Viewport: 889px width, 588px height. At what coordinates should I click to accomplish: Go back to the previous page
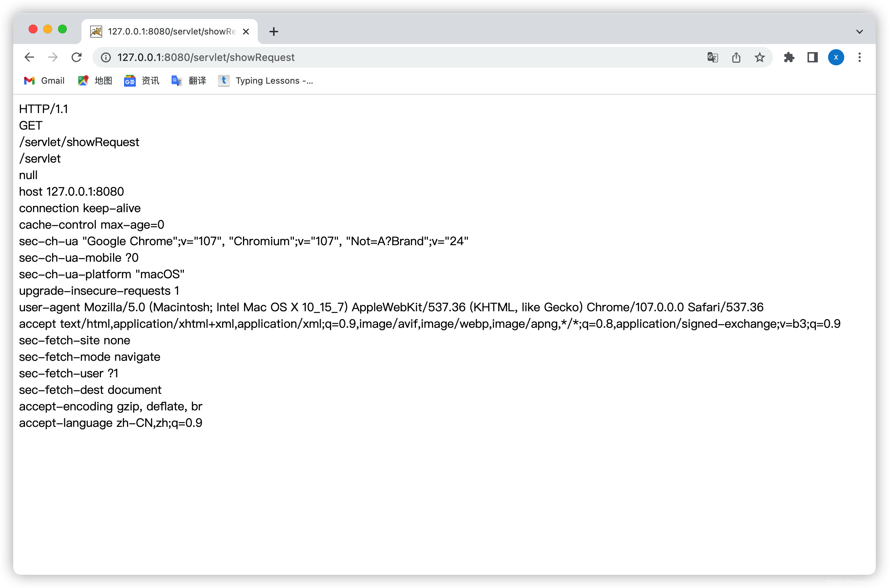point(29,57)
